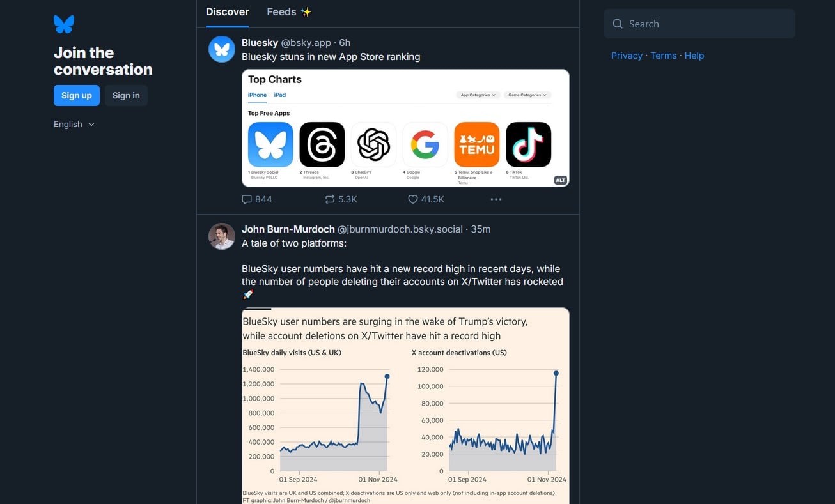Open App Categories dropdown in Top Charts
835x504 pixels.
[478, 95]
